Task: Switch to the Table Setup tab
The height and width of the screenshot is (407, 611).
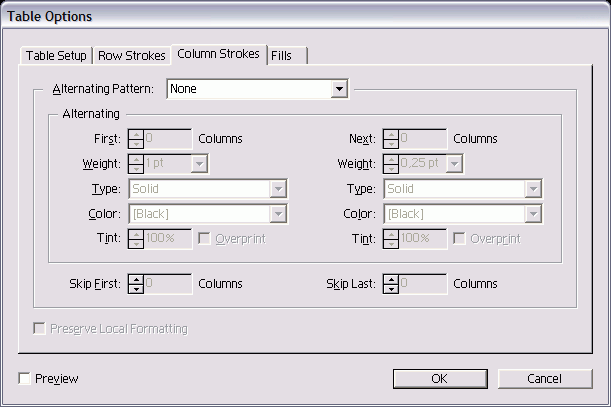Action: click(x=56, y=56)
